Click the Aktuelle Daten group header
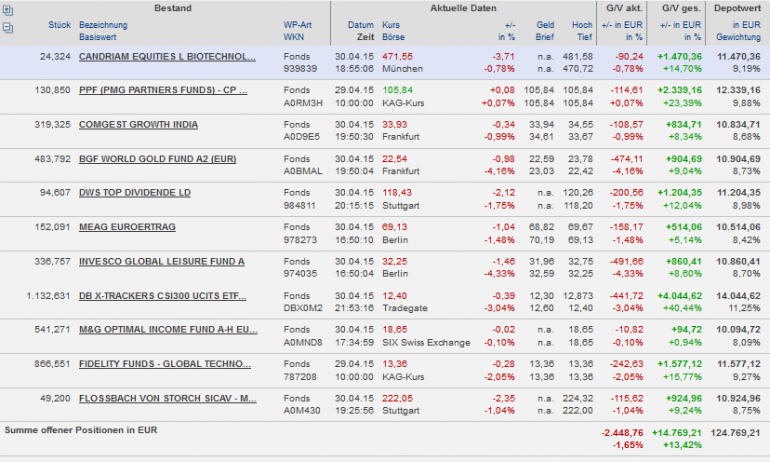This screenshot has height=462, width=770. point(463,8)
